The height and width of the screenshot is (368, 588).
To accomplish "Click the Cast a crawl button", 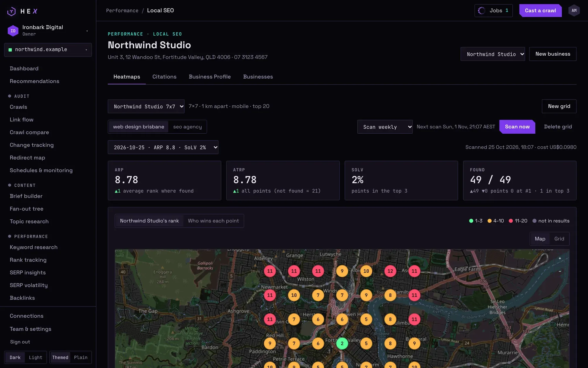I will 540,11.
